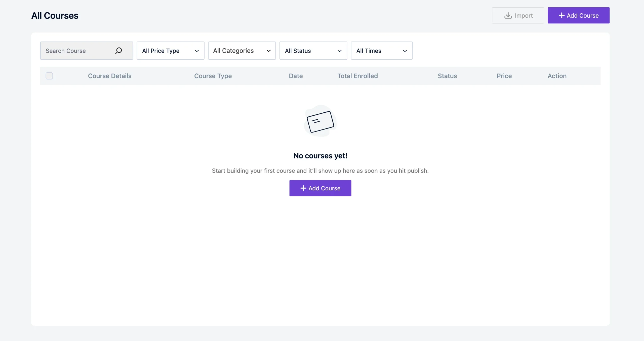Screen dimensions: 644x341
Task: Click the Date column header
Action: tap(296, 76)
